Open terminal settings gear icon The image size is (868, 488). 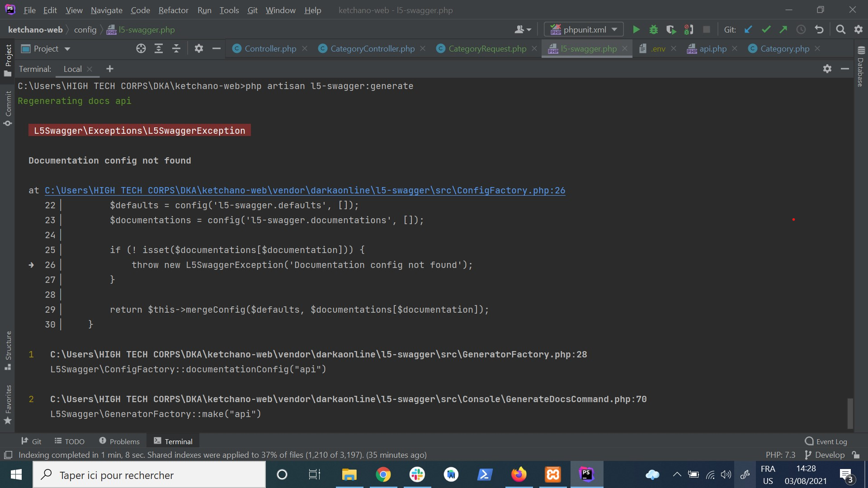(827, 69)
